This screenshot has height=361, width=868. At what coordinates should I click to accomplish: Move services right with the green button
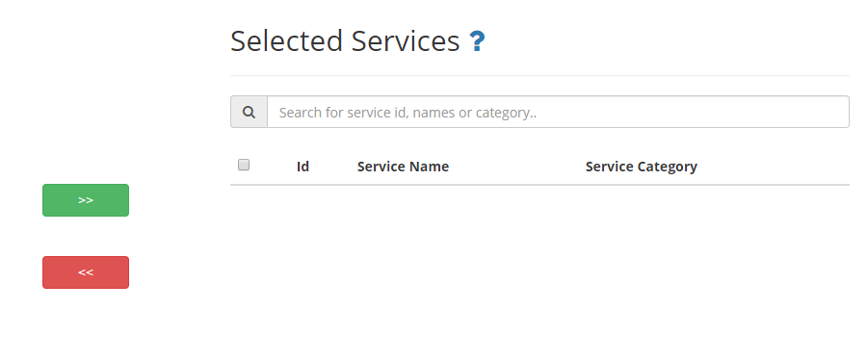click(x=86, y=200)
